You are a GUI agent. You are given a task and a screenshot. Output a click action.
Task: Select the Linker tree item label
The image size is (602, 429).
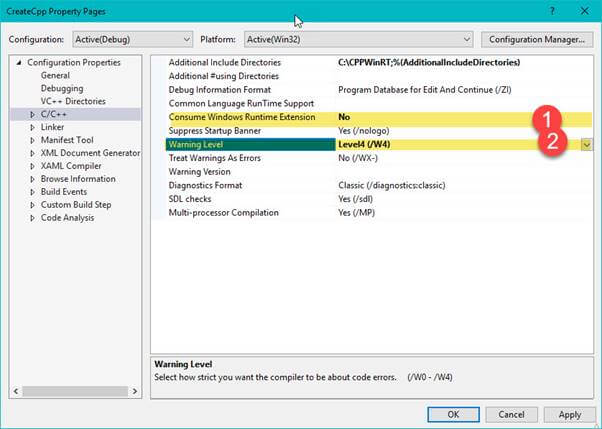coord(52,127)
